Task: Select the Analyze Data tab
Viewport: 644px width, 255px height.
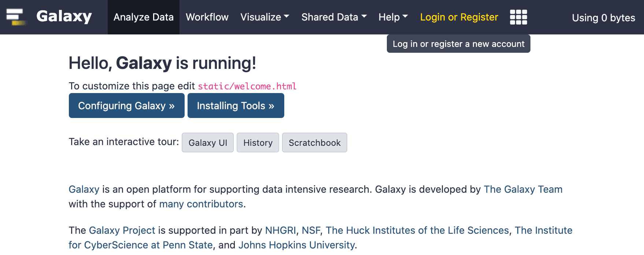Action: coord(143,17)
